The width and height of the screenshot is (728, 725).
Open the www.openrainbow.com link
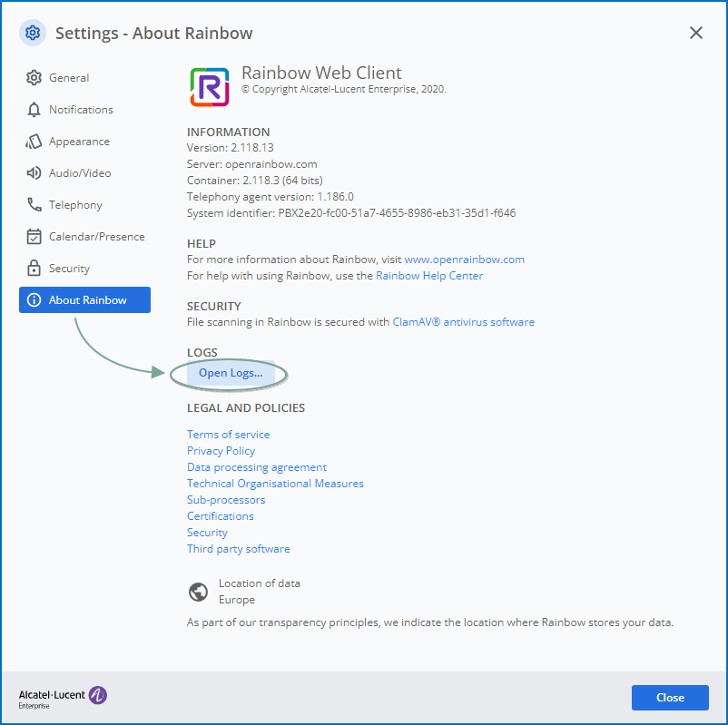[464, 260]
